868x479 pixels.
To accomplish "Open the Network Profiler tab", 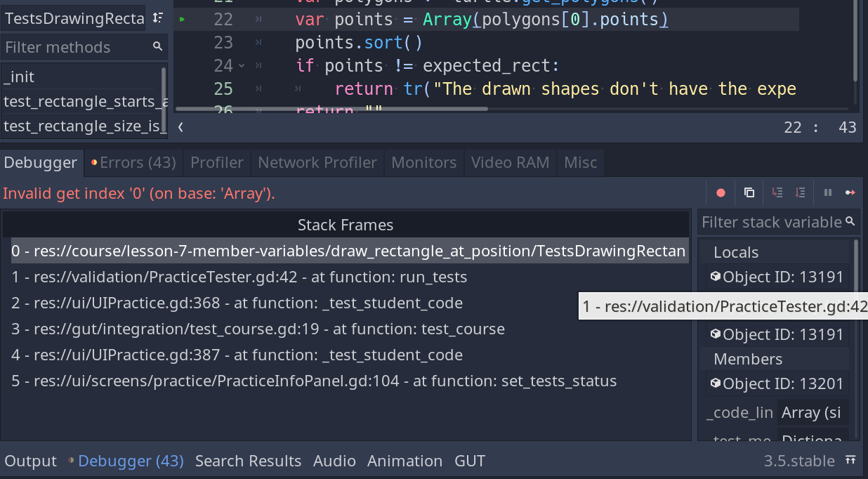I will 317,162.
